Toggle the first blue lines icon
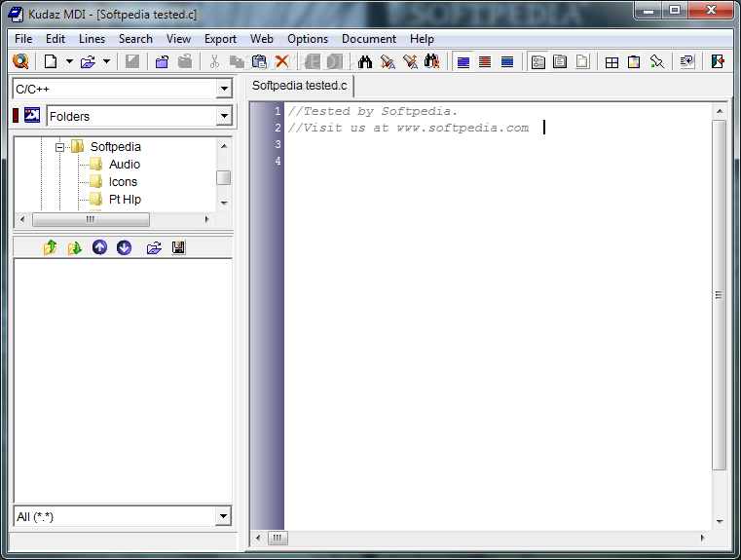Image resolution: width=741 pixels, height=560 pixels. click(x=463, y=62)
